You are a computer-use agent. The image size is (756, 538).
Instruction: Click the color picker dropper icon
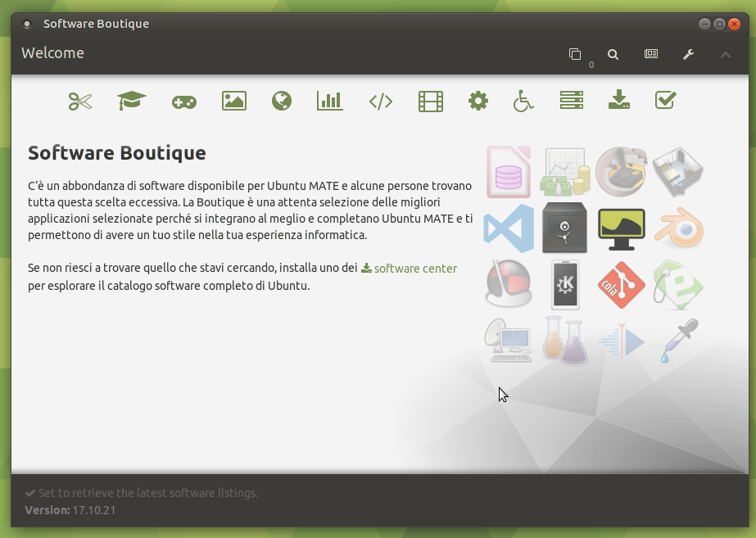tap(679, 341)
